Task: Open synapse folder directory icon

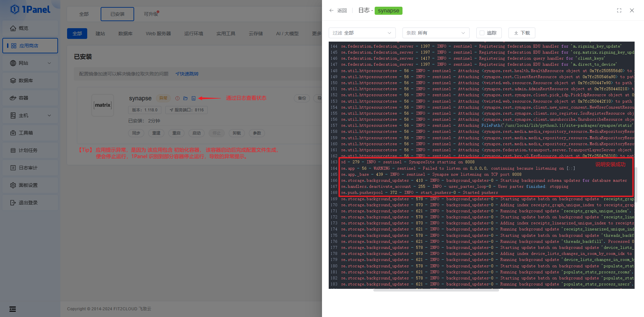Action: (x=185, y=98)
